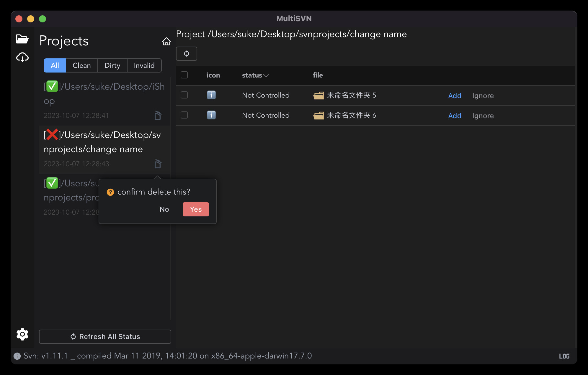This screenshot has height=375, width=588.
Task: Click the 'file' column header
Action: coord(318,75)
